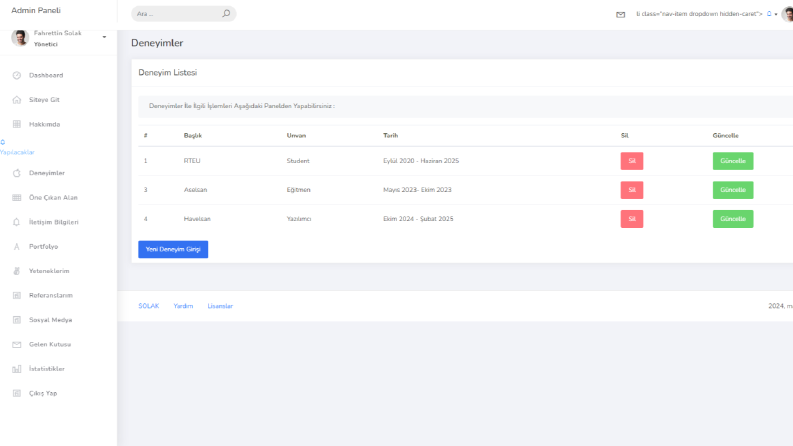The width and height of the screenshot is (793, 446).
Task: Click the Gelen Kutusu envelope icon
Action: pos(17,344)
